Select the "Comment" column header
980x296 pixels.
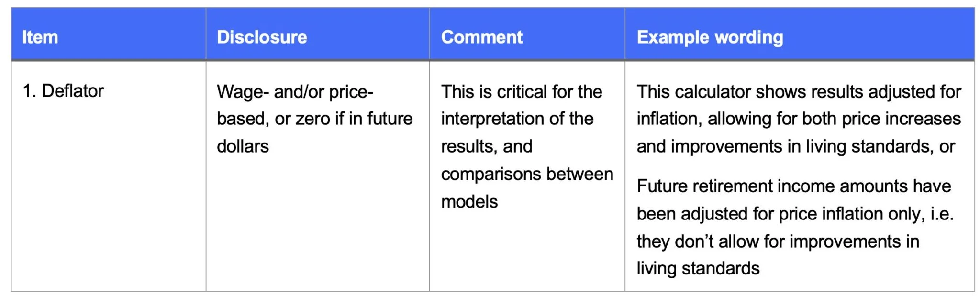pos(481,37)
